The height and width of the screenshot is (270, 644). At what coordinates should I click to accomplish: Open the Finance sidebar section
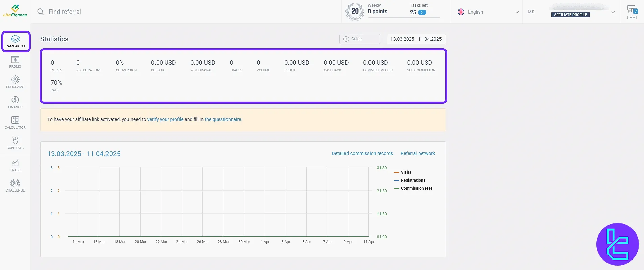(x=15, y=103)
